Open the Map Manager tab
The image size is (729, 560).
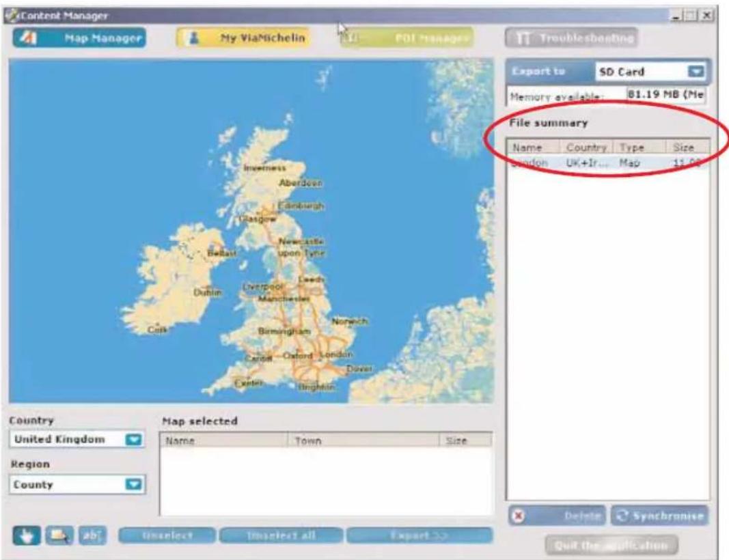point(79,38)
